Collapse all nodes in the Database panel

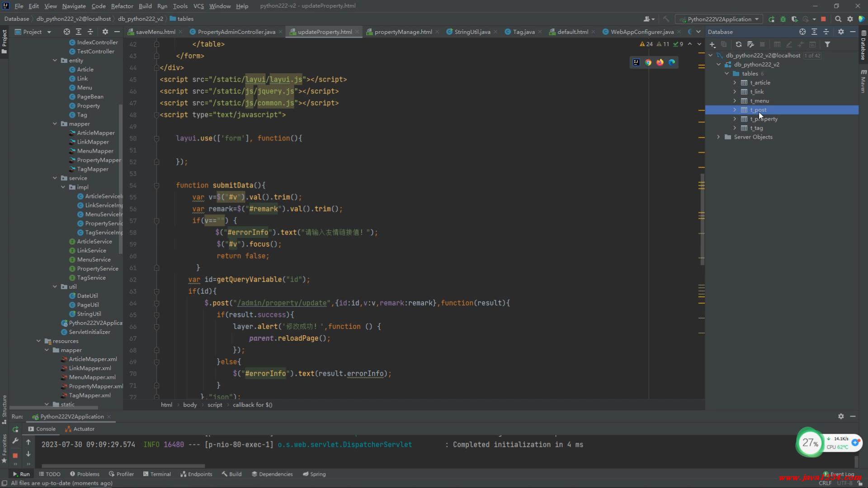[x=826, y=32]
